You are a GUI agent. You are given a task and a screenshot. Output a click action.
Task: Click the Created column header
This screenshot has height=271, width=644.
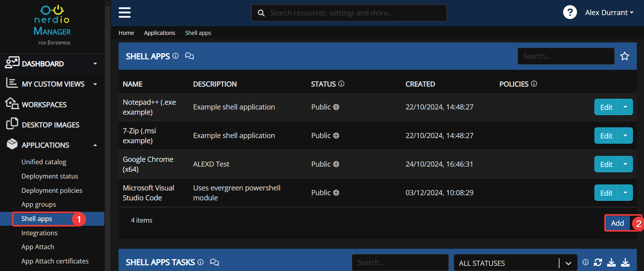(x=420, y=84)
